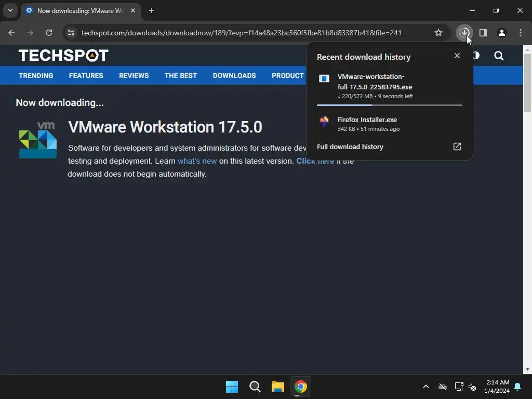View site information icon in address bar
The image size is (532, 399).
point(71,33)
